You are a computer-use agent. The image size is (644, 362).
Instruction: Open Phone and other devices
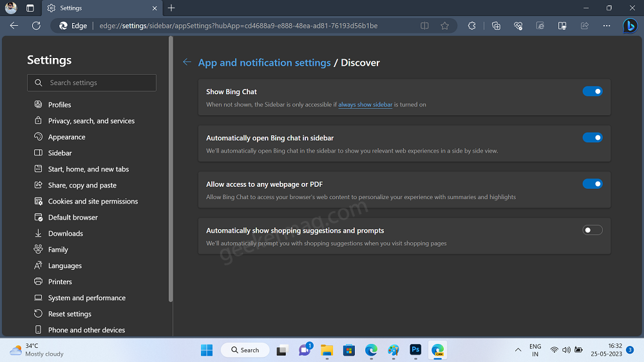(86, 330)
